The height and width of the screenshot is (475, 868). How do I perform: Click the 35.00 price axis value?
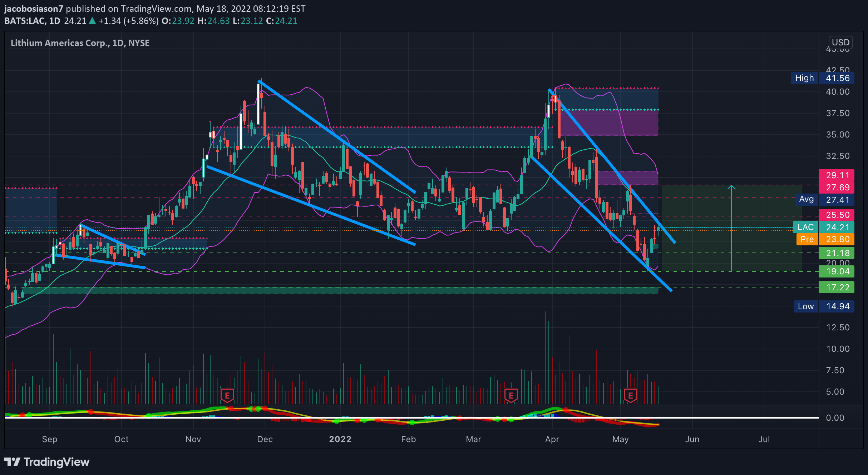click(x=838, y=135)
